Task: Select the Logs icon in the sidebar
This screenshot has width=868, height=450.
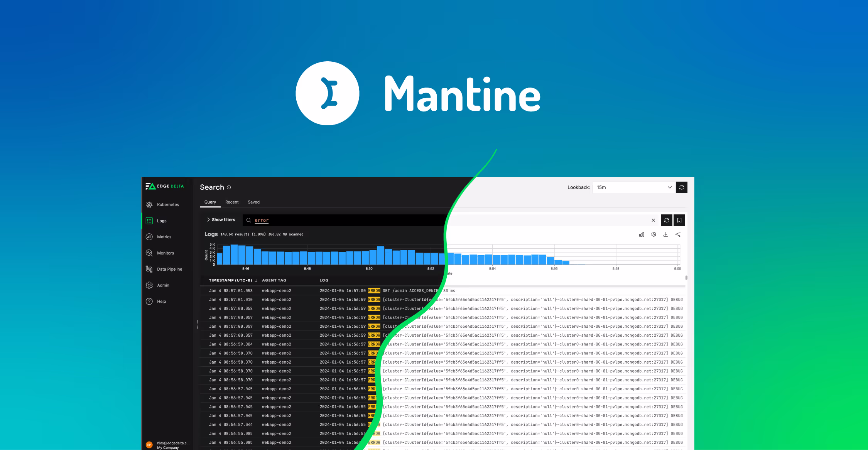Action: pyautogui.click(x=149, y=221)
